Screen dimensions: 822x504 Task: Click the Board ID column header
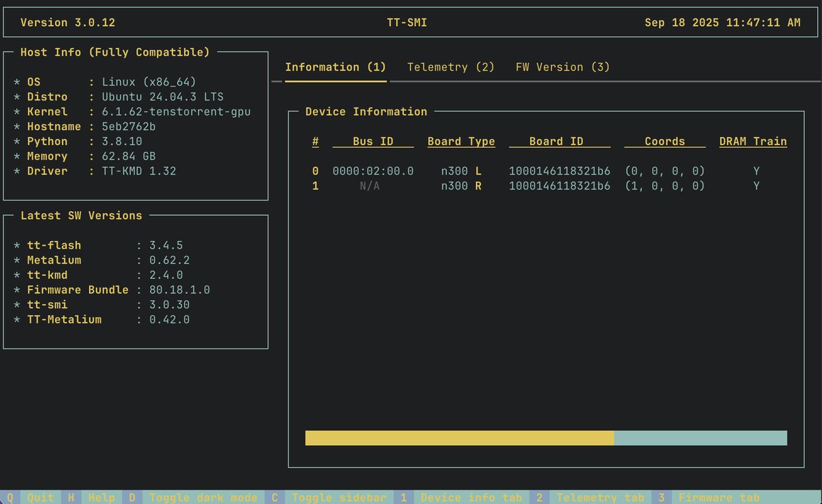pos(560,141)
